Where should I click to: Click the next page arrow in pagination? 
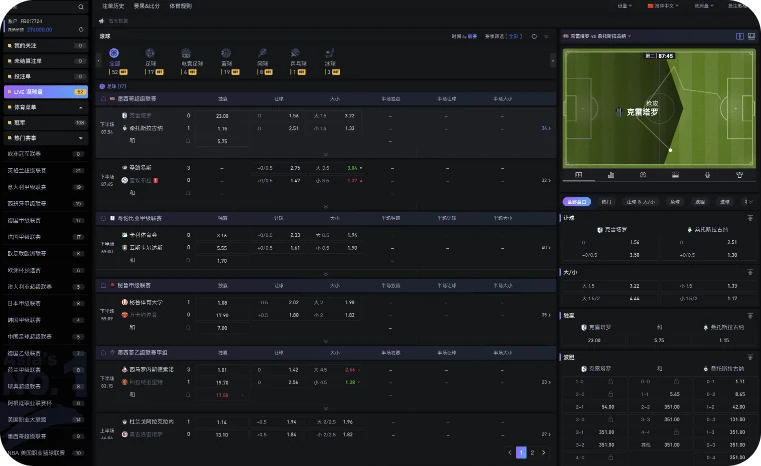544,452
